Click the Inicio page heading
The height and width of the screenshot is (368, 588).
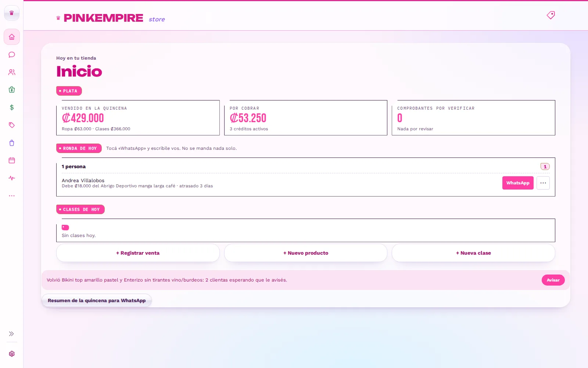point(79,71)
